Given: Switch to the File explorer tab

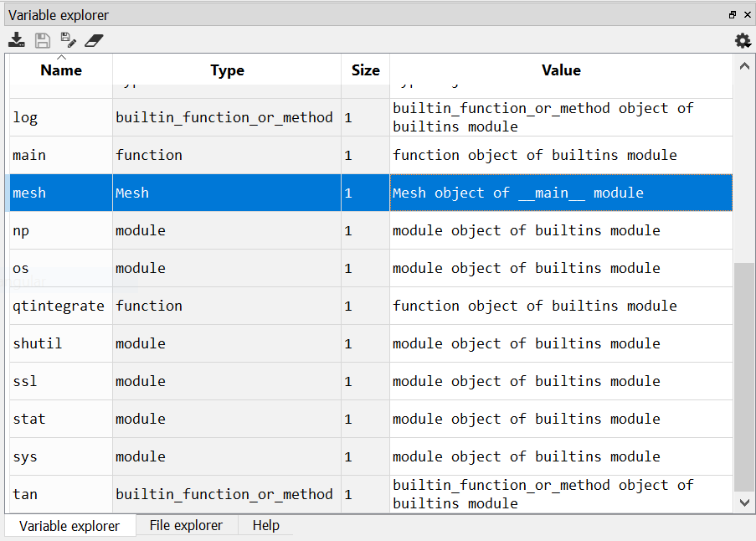Looking at the screenshot, I should (185, 525).
